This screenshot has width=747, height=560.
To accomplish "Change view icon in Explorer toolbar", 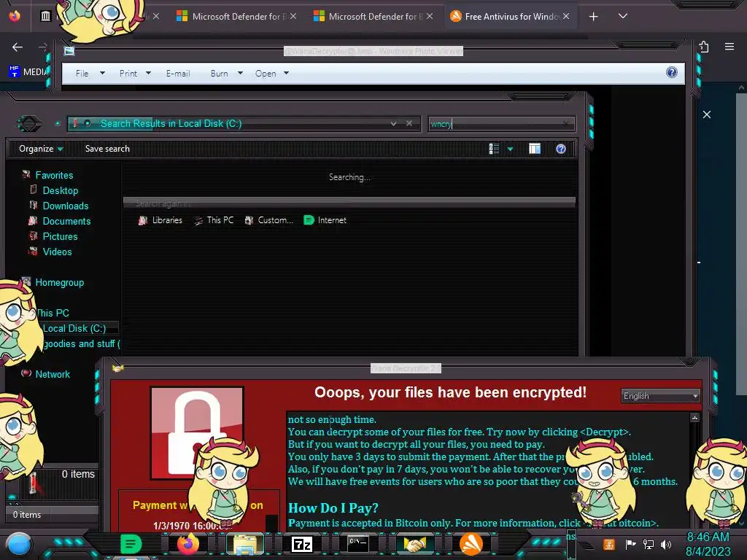I will (494, 149).
